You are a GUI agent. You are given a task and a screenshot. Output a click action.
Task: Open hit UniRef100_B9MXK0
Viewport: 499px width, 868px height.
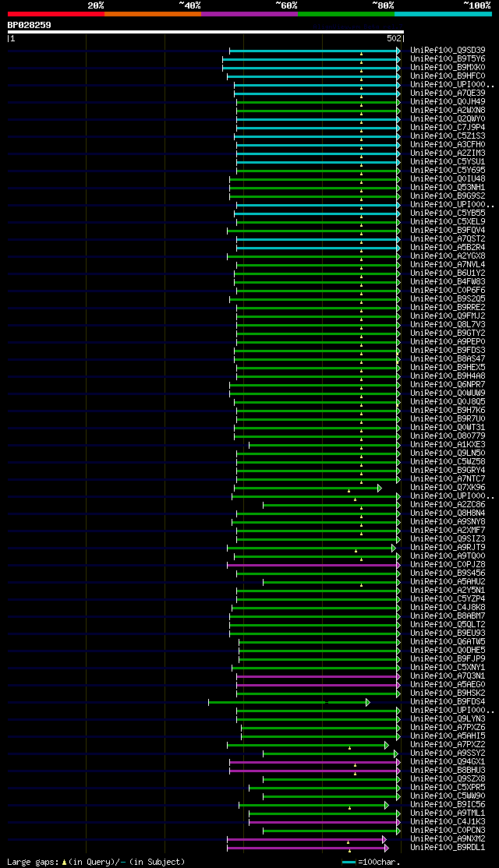[x=448, y=67]
